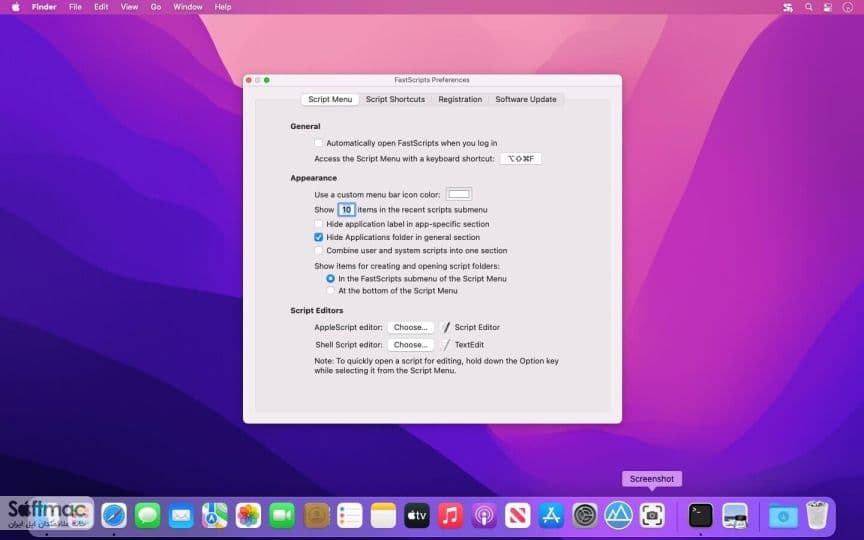Open Mail from the Dock

pos(181,516)
